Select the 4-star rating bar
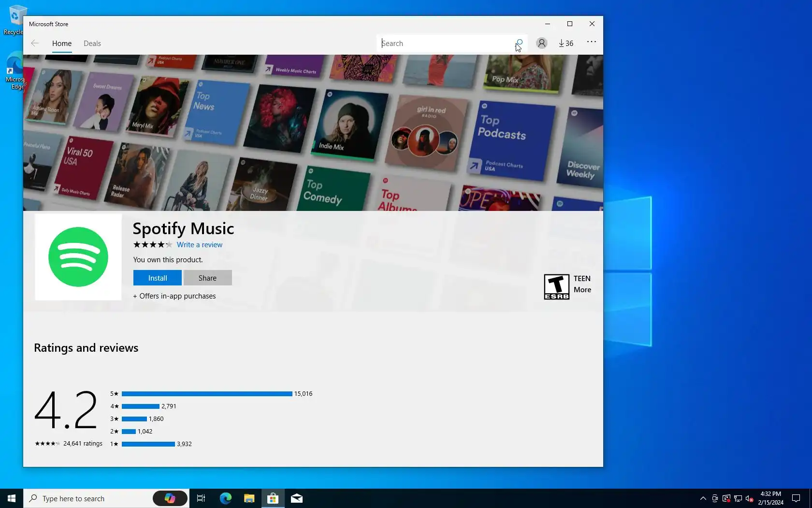The width and height of the screenshot is (812, 508). click(x=141, y=406)
